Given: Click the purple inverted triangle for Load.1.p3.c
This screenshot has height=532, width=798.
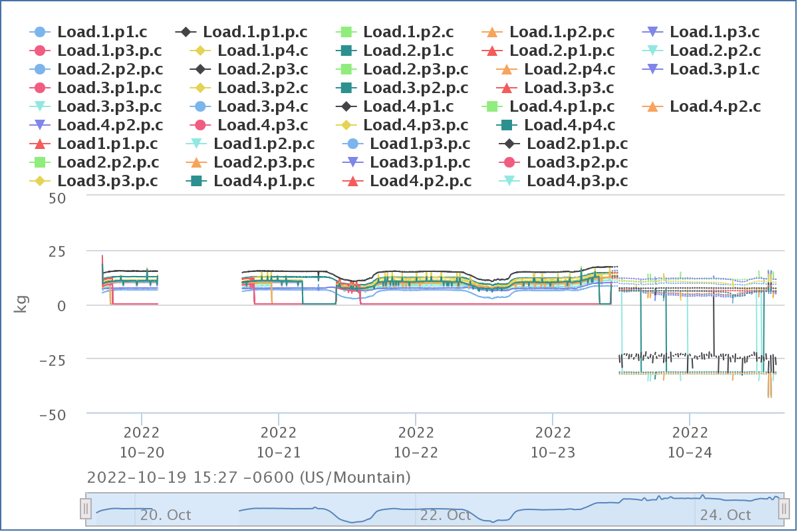Looking at the screenshot, I should click(x=652, y=31).
